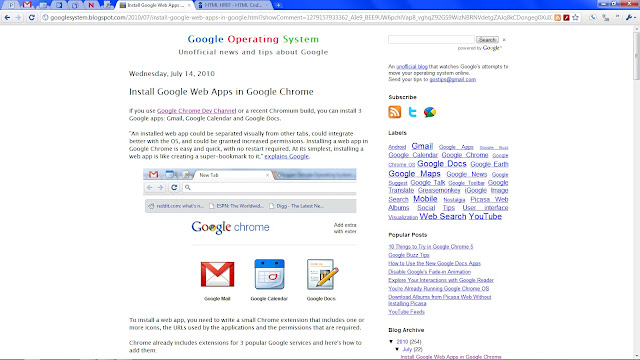Close the Install Google Web Apps tab
Viewport: 640px width, 360px height.
tap(189, 5)
